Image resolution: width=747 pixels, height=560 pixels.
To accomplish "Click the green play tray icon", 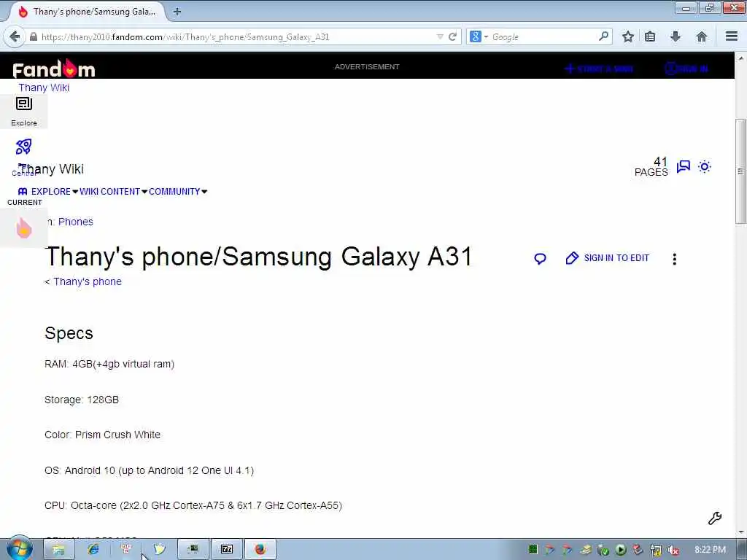I will tap(620, 550).
